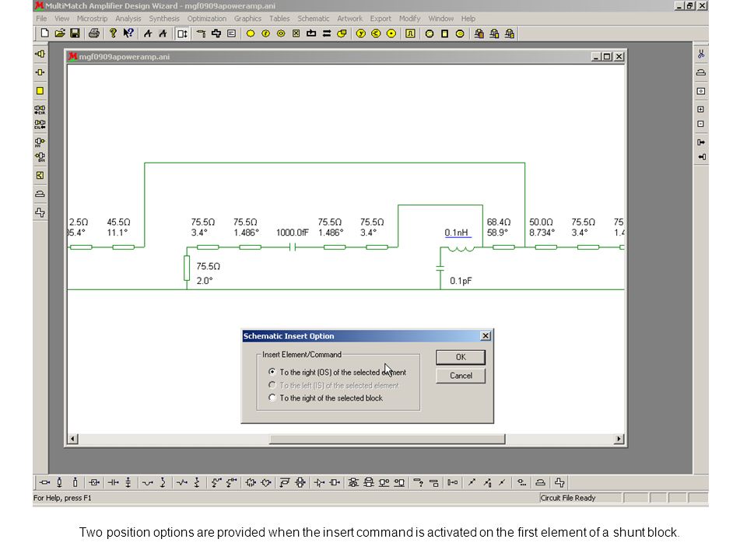Close the Schematic Insert Option dialog
747x560 pixels.
(x=485, y=336)
